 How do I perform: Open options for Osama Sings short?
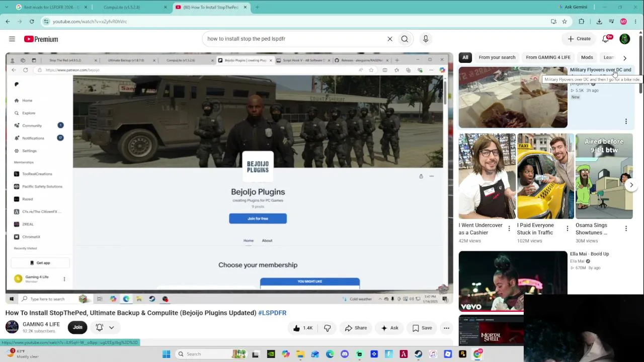pos(626,229)
